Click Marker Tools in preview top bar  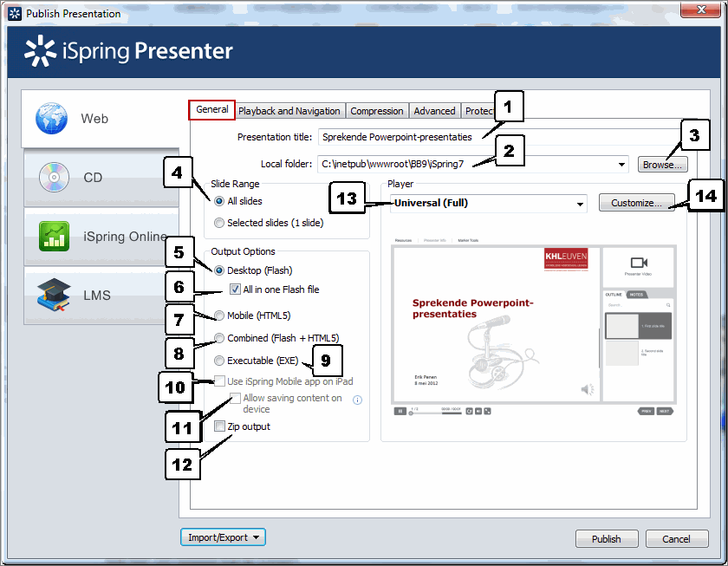468,240
